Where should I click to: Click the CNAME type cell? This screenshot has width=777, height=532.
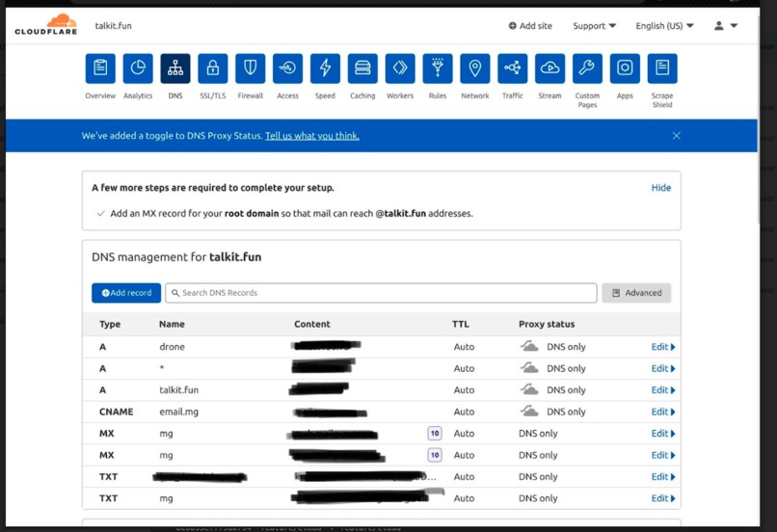click(x=116, y=412)
